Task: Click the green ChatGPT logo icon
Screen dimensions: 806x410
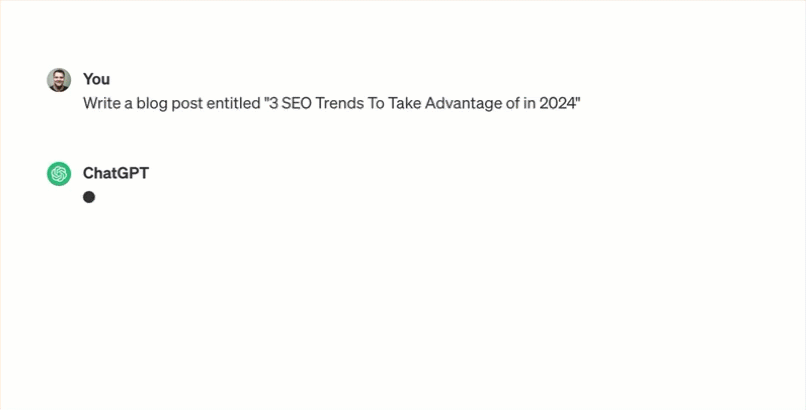Action: (59, 174)
